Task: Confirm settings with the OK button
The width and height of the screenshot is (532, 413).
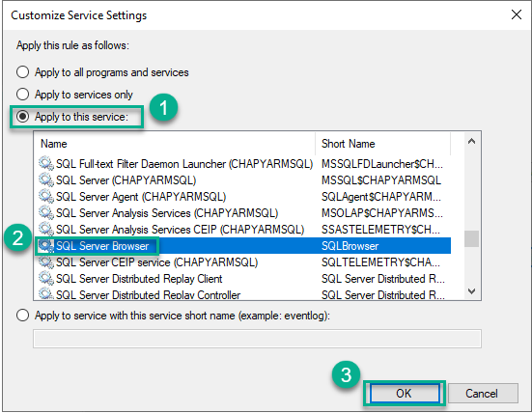Action: coord(404,394)
